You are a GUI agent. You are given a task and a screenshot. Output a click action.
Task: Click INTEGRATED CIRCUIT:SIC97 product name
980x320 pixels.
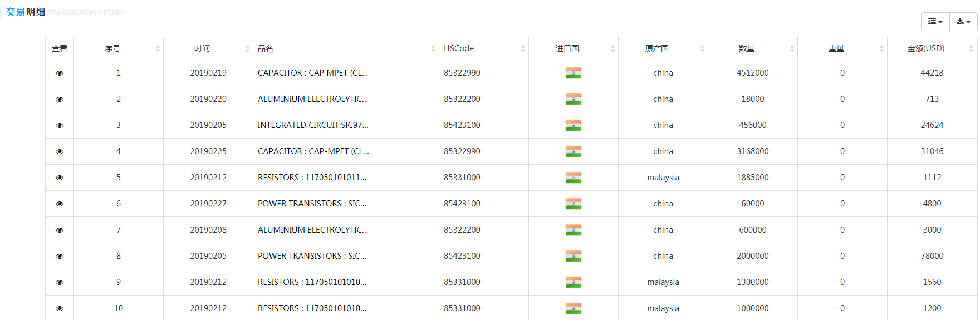click(312, 125)
